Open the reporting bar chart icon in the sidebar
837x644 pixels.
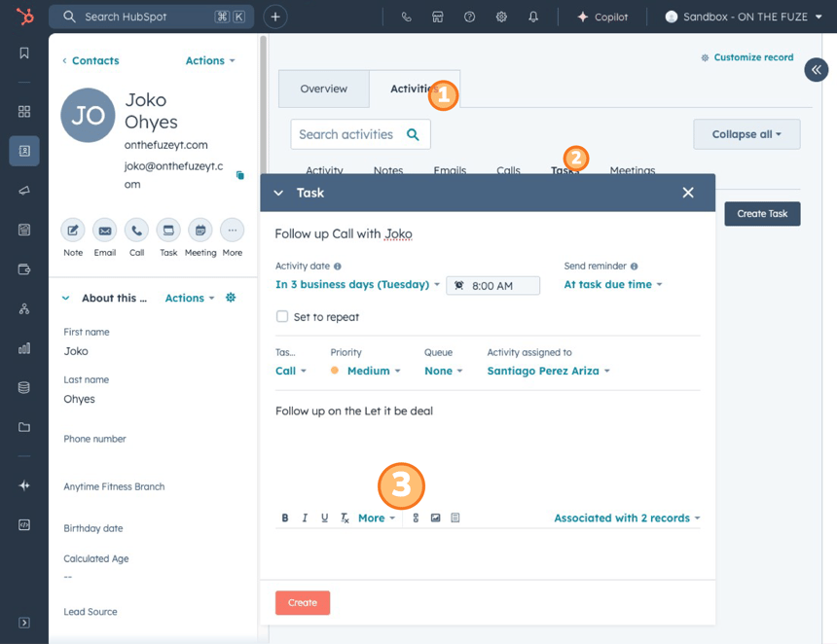[24, 348]
